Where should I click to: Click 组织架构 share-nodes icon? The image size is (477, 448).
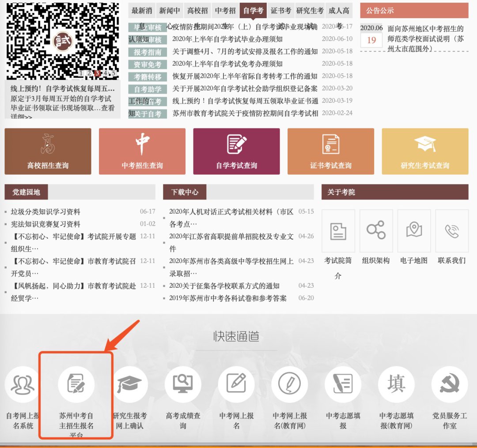[x=376, y=231]
